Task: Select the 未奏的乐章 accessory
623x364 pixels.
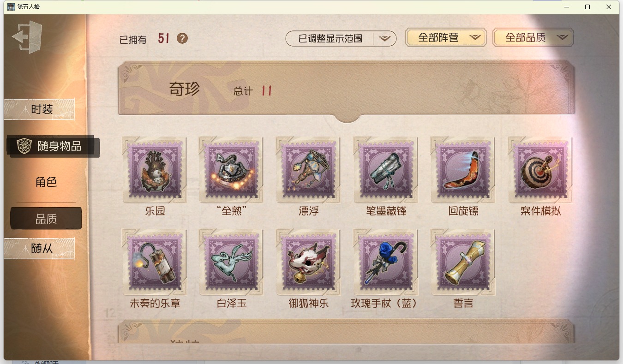Action: click(x=155, y=262)
